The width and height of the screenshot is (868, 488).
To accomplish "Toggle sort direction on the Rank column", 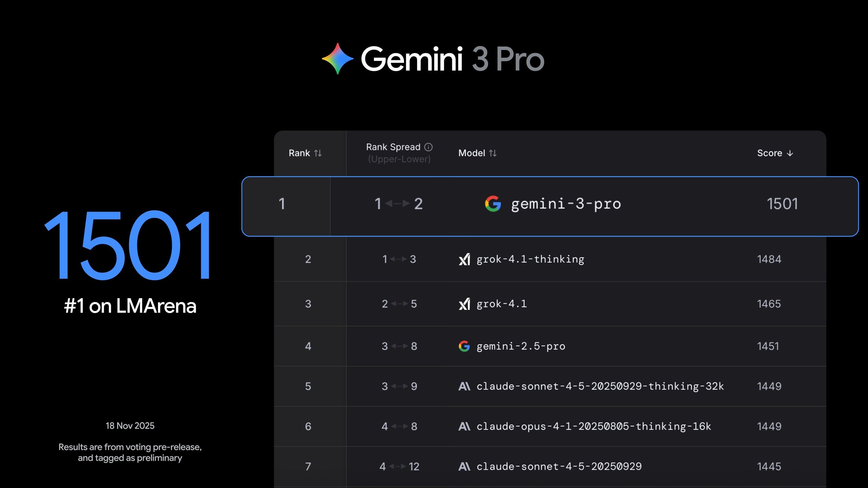I will click(318, 153).
